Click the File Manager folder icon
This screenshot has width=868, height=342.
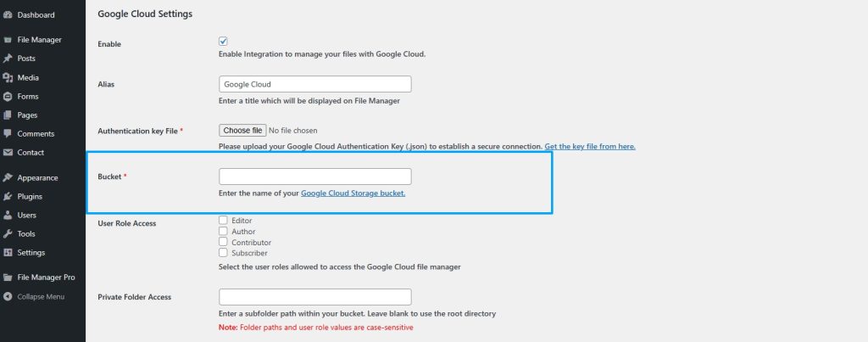[8, 40]
